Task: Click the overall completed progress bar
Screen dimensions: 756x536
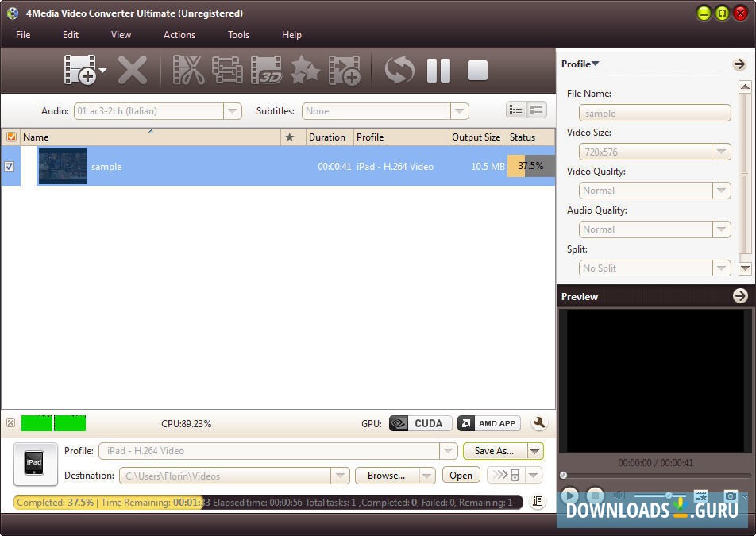Action: pos(268,503)
